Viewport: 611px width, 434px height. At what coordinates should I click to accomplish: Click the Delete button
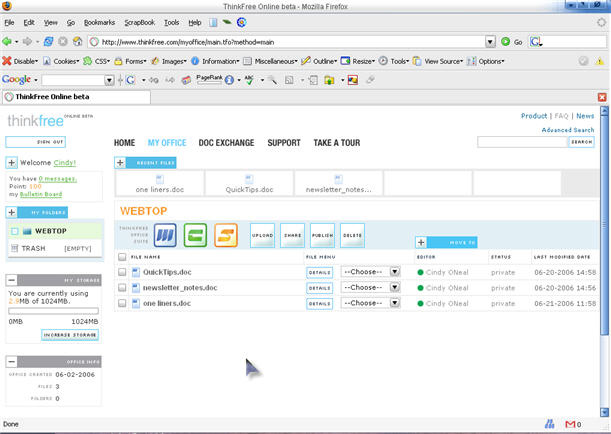[x=352, y=235]
